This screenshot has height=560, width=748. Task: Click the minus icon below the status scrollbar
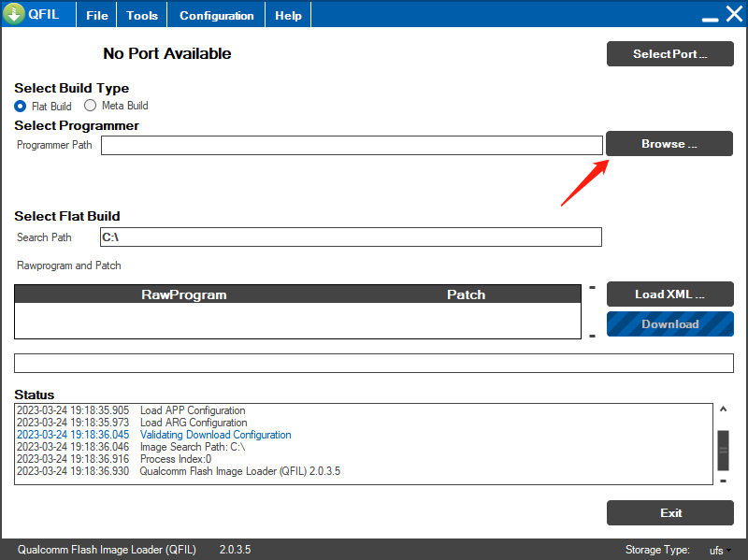click(723, 481)
